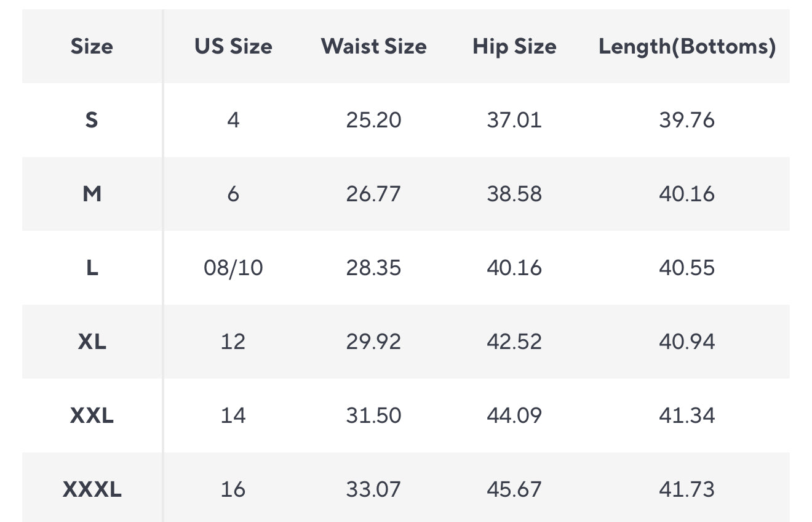This screenshot has height=522, width=812.
Task: Click US size value 16
Action: [233, 489]
